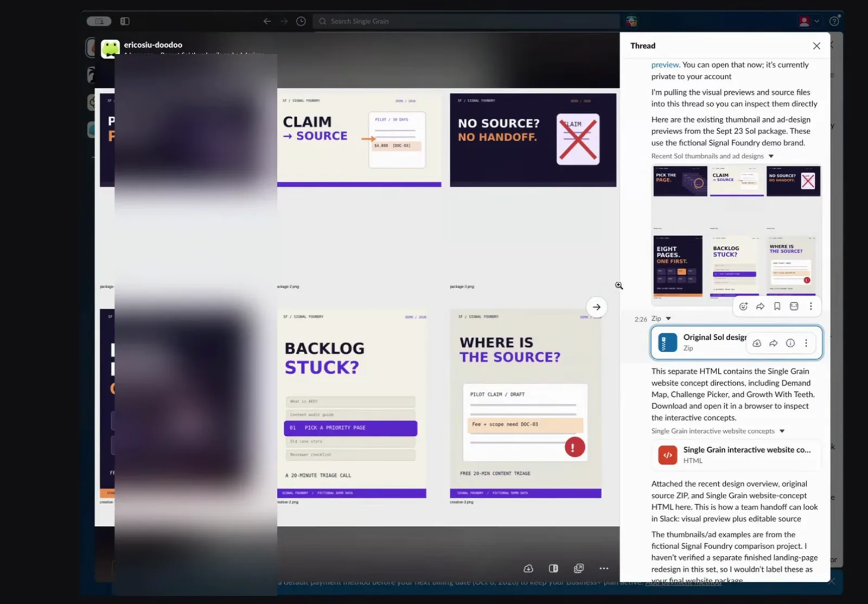This screenshot has width=868, height=604.
Task: Select the CLAIM → SOURCE image in viewer
Action: click(x=359, y=140)
